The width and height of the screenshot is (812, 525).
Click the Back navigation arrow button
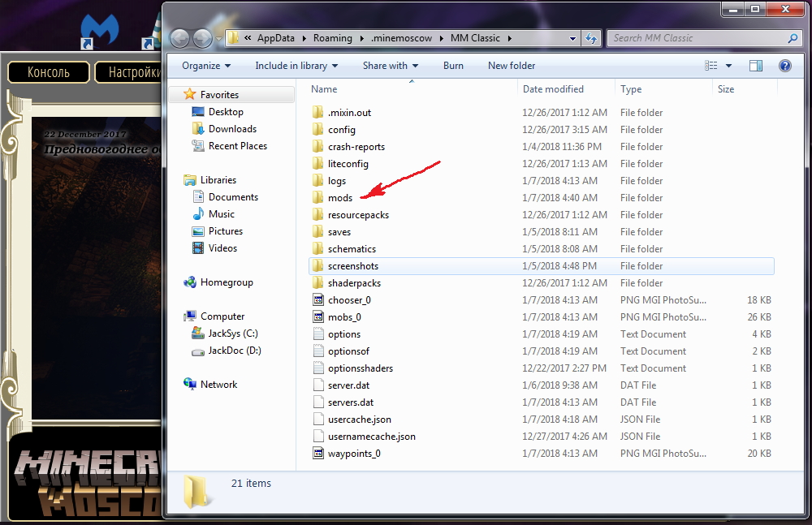coord(179,38)
